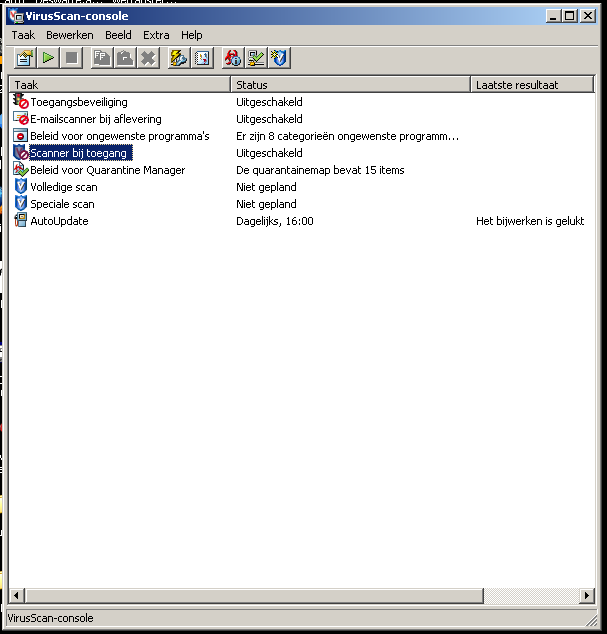Screen dimensions: 607x634
Task: Open virus information biohazard icon
Action: click(x=233, y=58)
